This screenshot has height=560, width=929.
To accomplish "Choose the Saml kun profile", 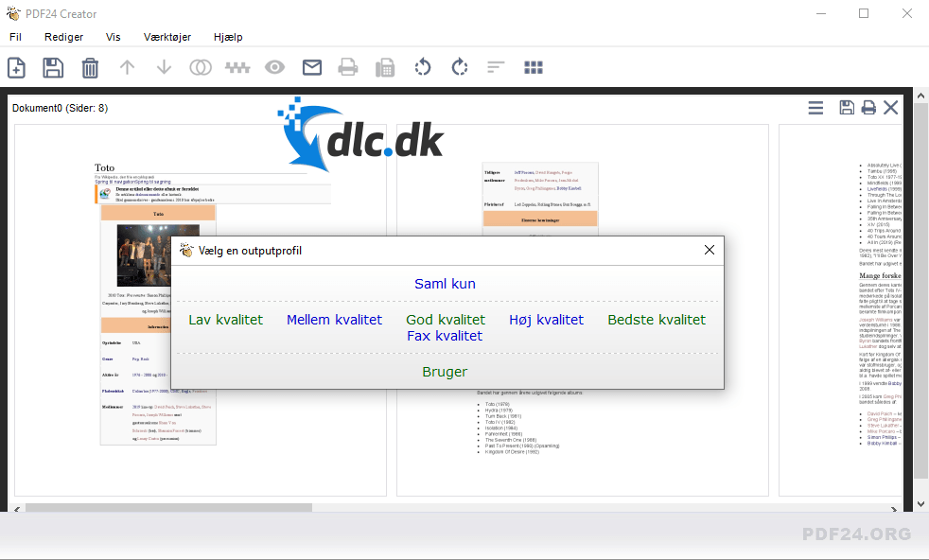I will (x=445, y=284).
